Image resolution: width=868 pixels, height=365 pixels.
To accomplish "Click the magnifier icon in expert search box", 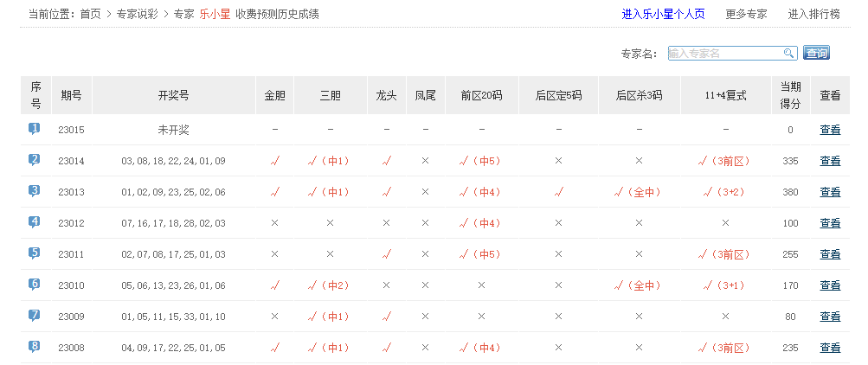I will coord(788,54).
